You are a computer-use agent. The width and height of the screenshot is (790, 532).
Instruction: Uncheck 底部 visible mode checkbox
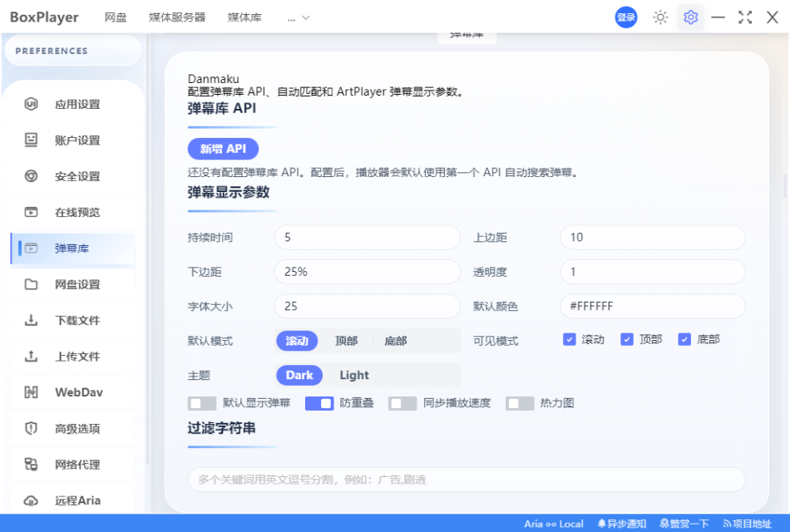click(x=684, y=339)
